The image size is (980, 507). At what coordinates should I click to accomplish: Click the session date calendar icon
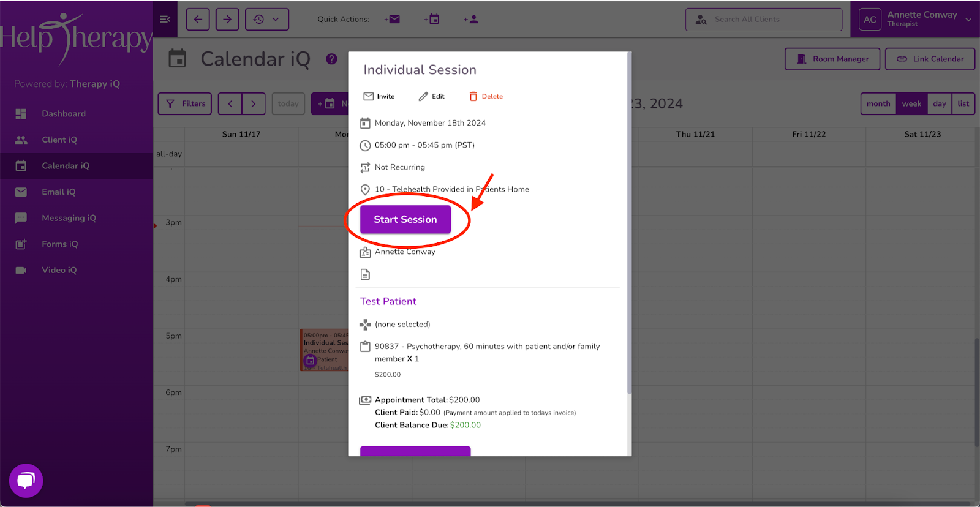point(365,123)
